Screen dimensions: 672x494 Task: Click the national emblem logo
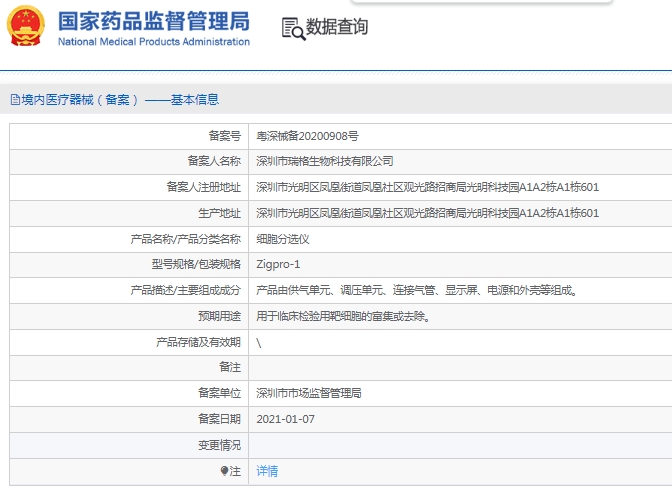click(x=26, y=26)
